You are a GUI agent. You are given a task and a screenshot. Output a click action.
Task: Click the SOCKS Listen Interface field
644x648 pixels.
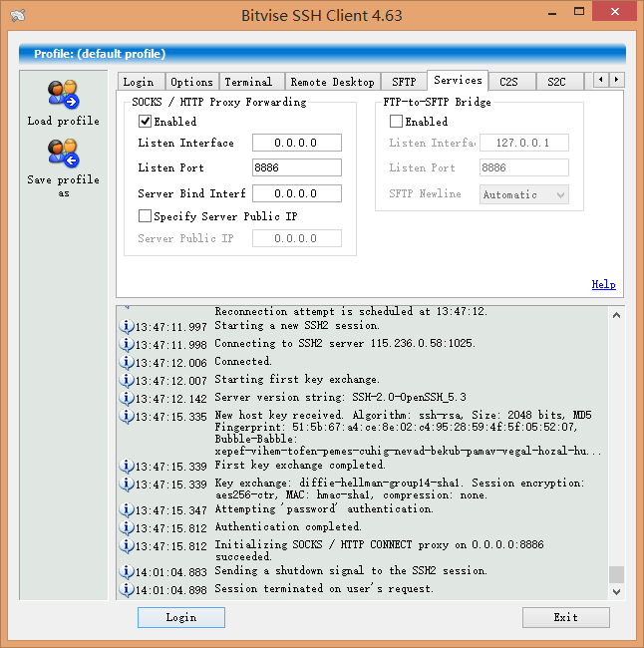[x=297, y=143]
